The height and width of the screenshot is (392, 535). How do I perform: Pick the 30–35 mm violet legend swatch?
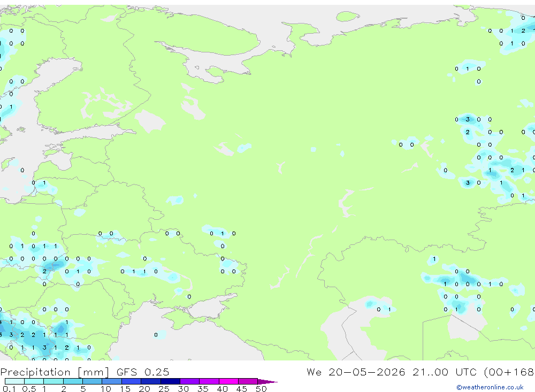(190, 381)
